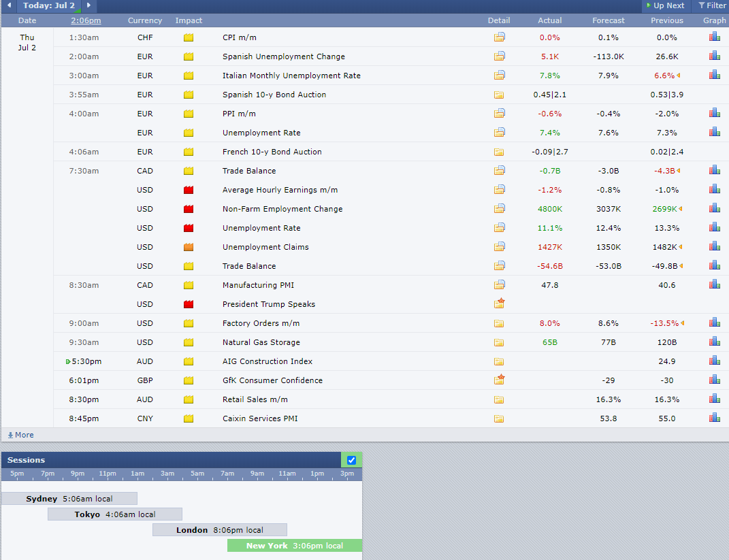Click the Impact column header
This screenshot has width=729, height=560.
click(x=189, y=20)
